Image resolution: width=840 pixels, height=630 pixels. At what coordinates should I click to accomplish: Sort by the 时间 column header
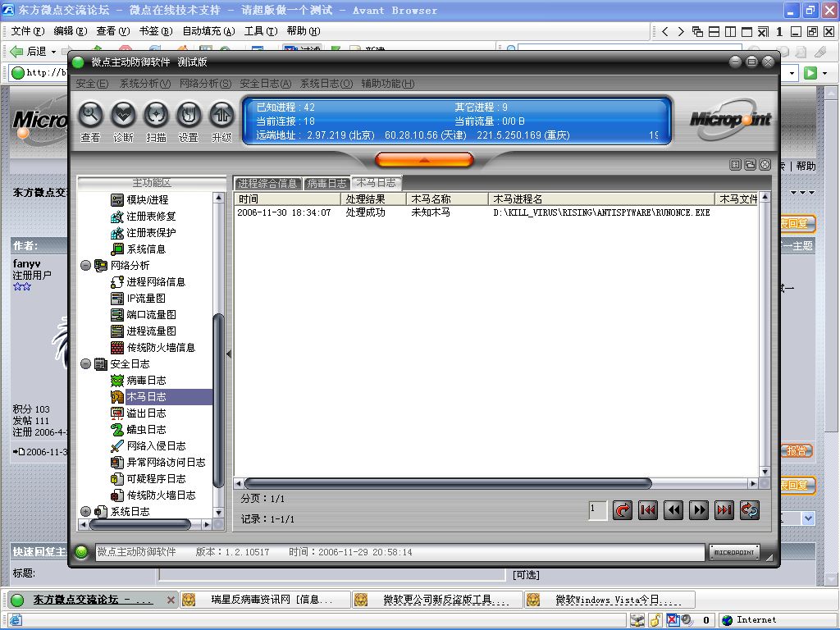point(288,199)
